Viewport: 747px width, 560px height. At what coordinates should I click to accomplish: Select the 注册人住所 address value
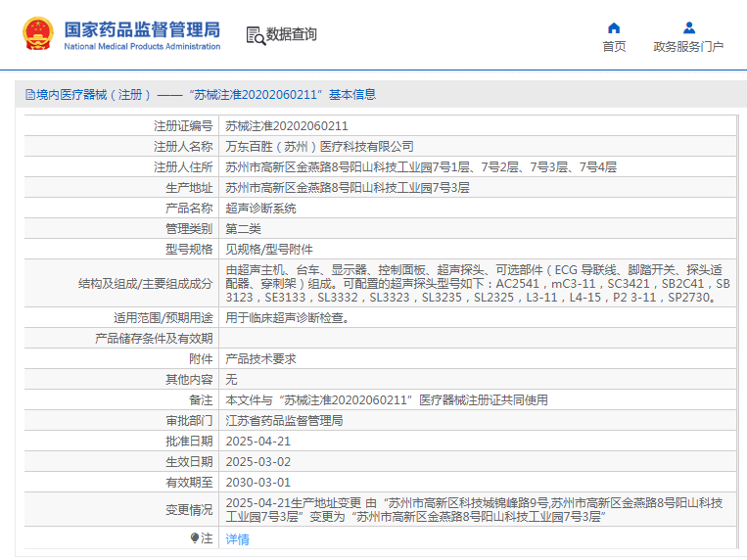(421, 166)
